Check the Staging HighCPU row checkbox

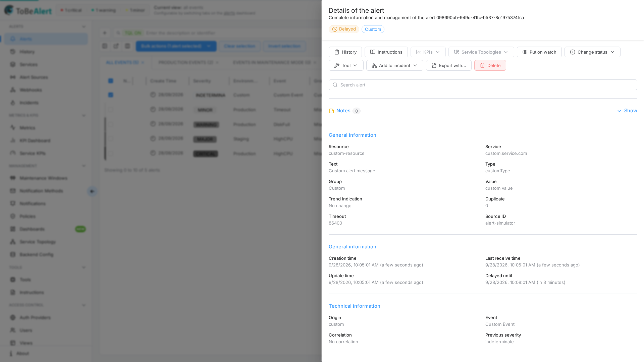111,139
